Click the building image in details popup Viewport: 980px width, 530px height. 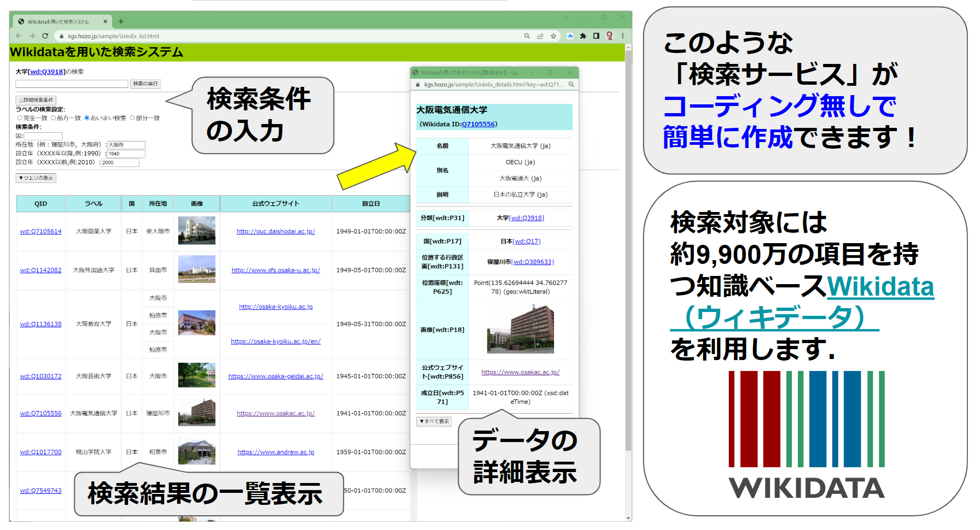[521, 329]
